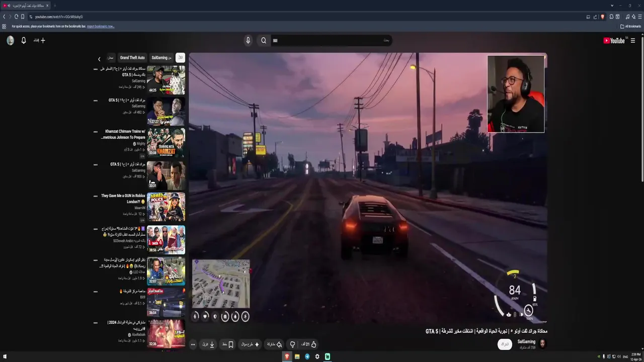The image size is (644, 362).
Task: Options for the AboRabiah video
Action: [96, 322]
